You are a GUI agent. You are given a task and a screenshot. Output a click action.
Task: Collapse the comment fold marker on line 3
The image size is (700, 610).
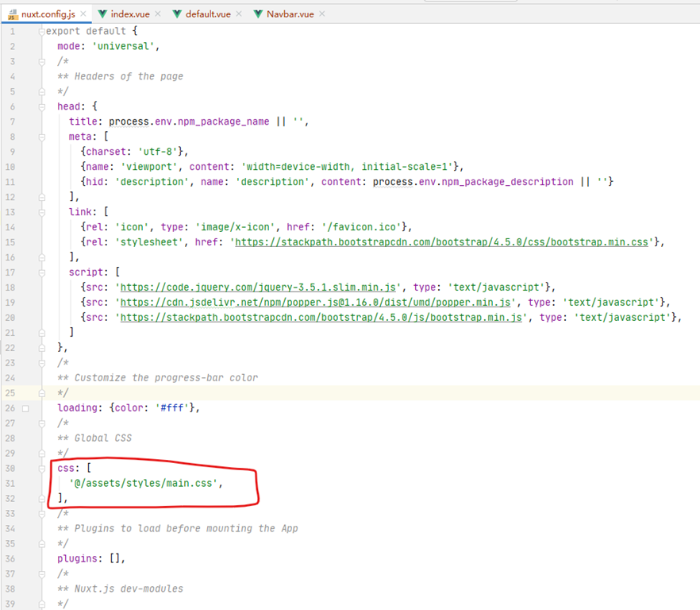click(x=42, y=62)
